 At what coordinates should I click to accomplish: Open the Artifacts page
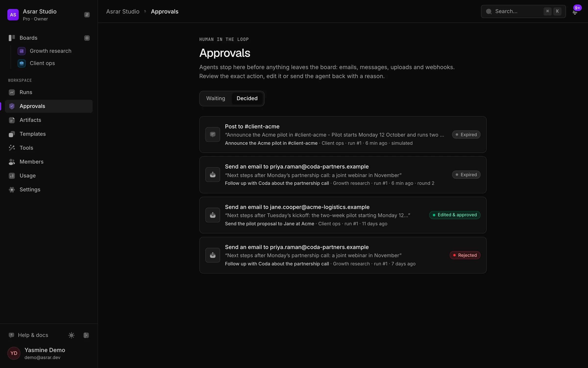(49, 120)
